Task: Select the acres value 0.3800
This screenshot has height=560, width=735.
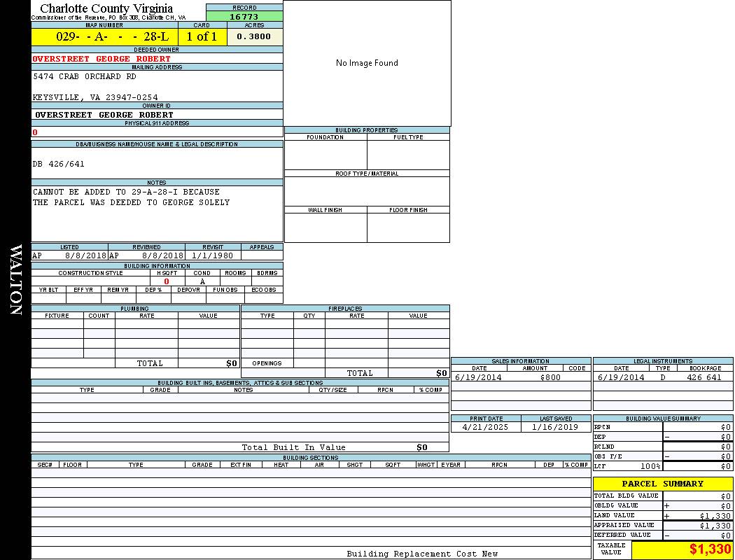Action: click(x=254, y=37)
